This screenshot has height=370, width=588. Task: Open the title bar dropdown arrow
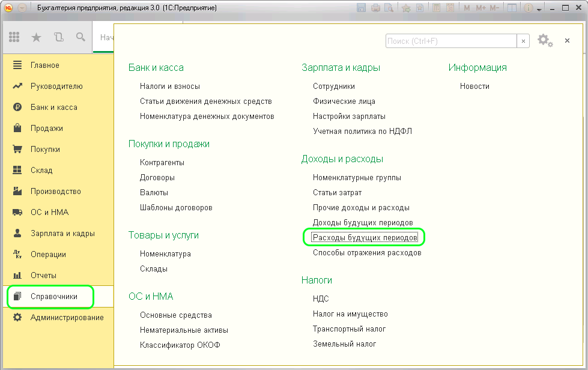click(22, 8)
